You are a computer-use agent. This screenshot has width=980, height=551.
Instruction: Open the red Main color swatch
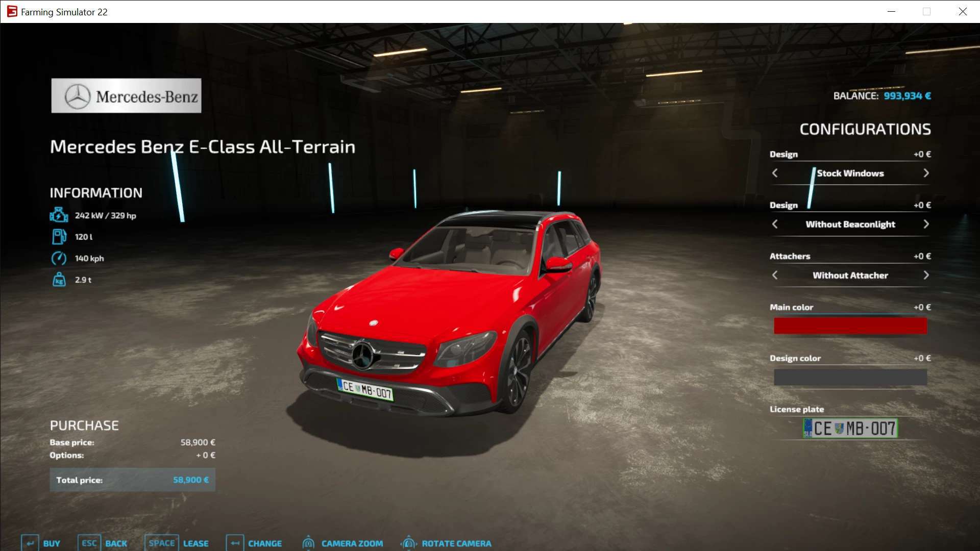coord(850,326)
